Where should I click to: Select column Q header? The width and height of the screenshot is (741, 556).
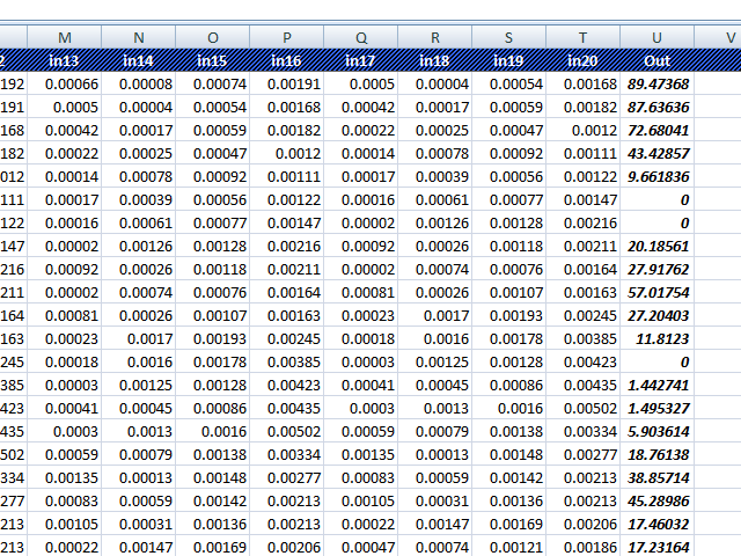pos(361,37)
